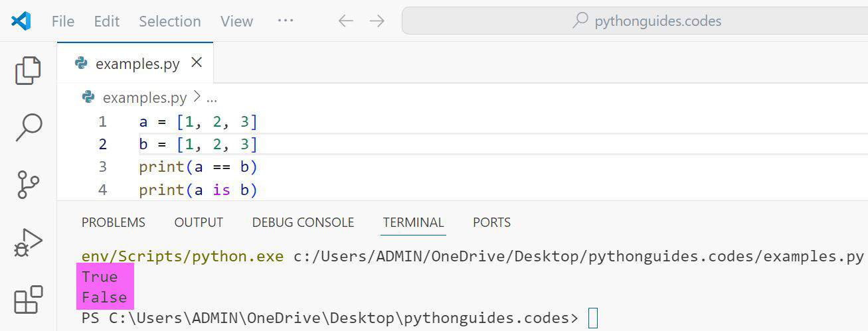Open the Extensions view icon
This screenshot has height=331, width=868.
pyautogui.click(x=28, y=299)
